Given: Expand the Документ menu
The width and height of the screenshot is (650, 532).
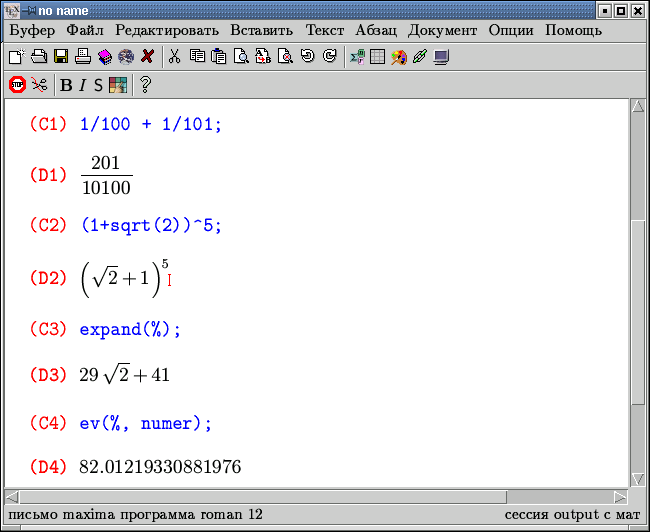Looking at the screenshot, I should pos(442,30).
